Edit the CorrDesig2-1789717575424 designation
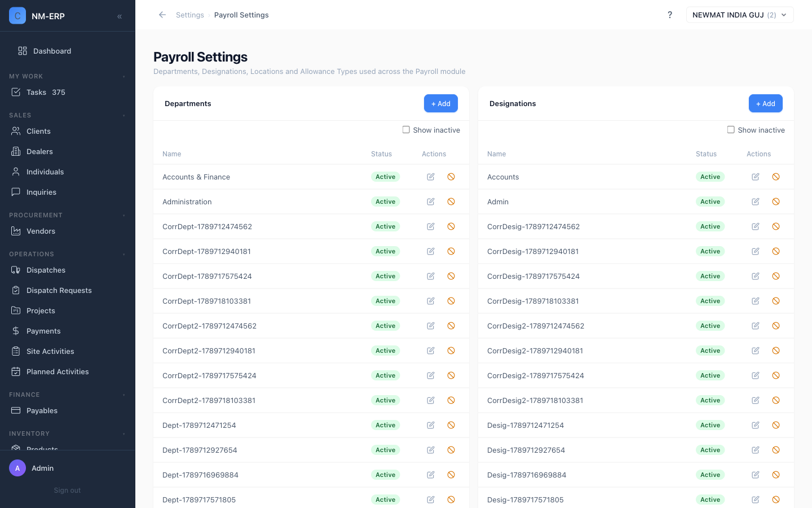 [756, 375]
